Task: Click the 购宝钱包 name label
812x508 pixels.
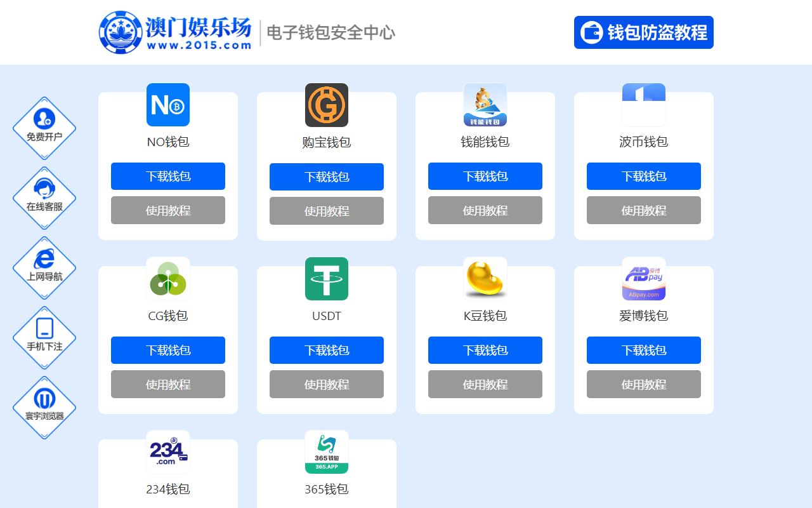Action: pos(327,142)
